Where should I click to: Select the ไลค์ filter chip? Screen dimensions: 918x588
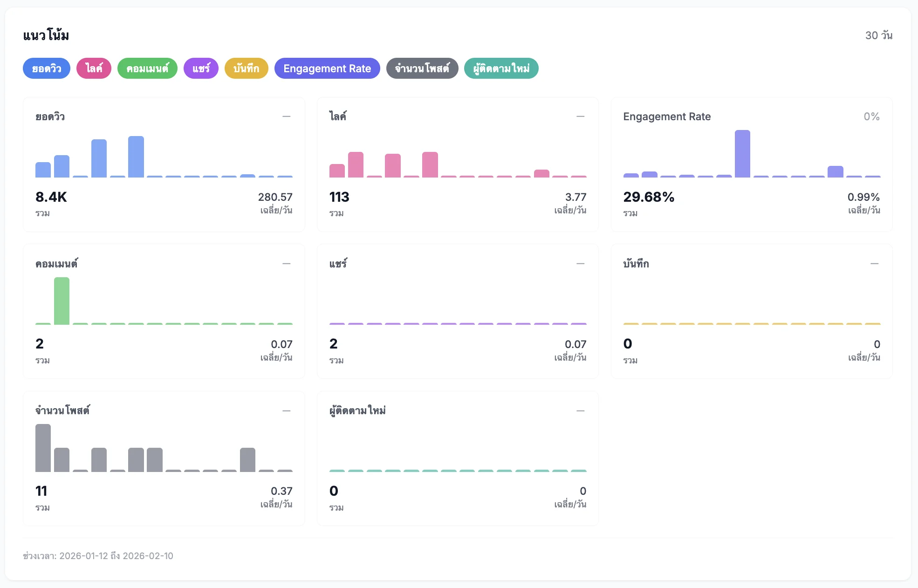(x=93, y=68)
